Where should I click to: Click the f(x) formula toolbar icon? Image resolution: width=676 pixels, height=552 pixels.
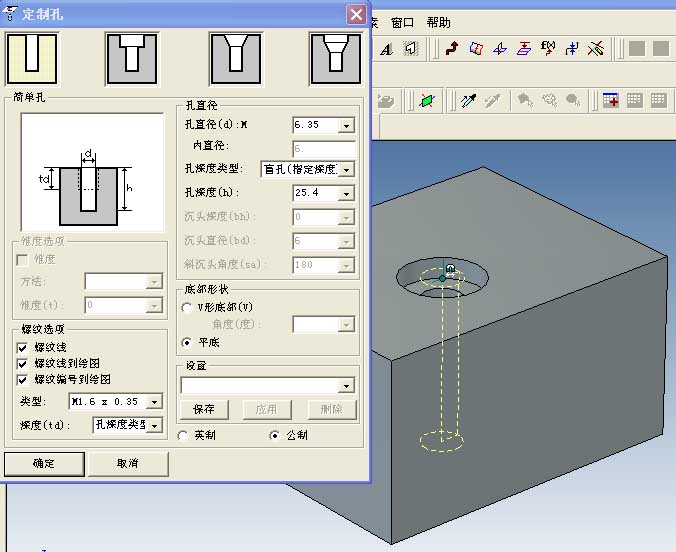(x=548, y=48)
